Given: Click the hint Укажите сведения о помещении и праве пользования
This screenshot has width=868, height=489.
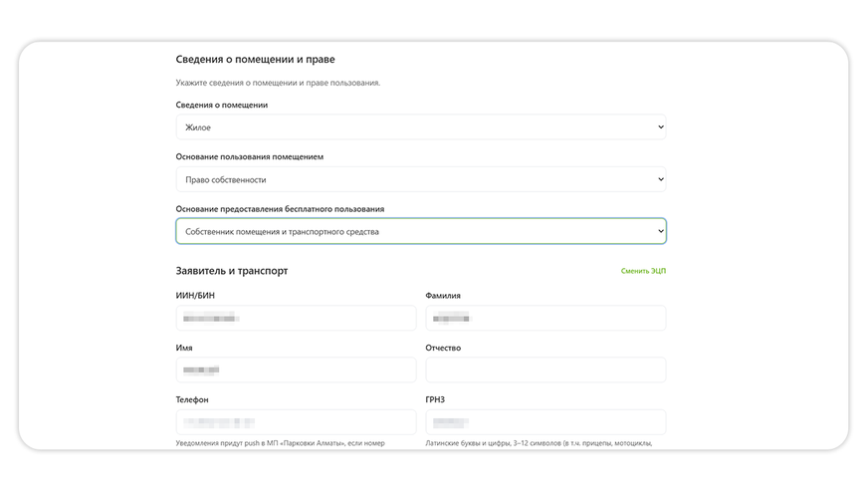Looking at the screenshot, I should point(278,83).
